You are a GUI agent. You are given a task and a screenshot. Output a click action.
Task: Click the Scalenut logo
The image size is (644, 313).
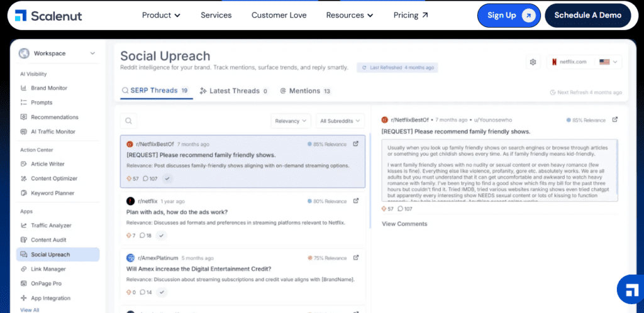(48, 16)
